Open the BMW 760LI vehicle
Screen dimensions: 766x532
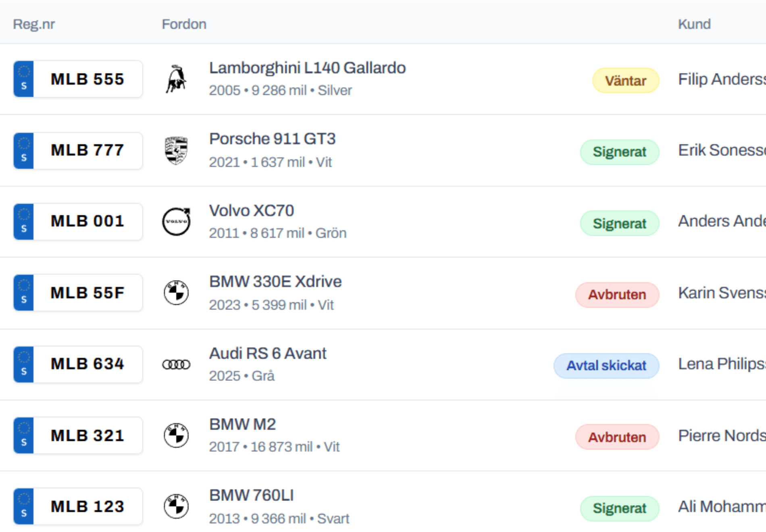coord(252,495)
